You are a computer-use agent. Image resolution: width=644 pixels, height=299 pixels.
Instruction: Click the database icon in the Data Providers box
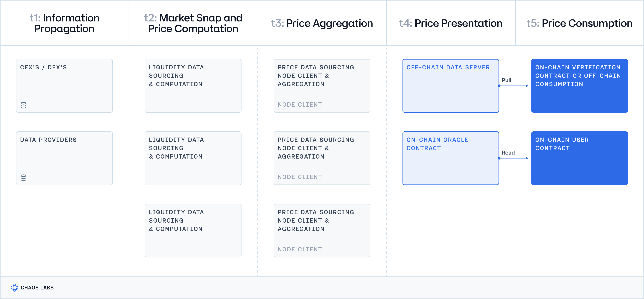[23, 178]
